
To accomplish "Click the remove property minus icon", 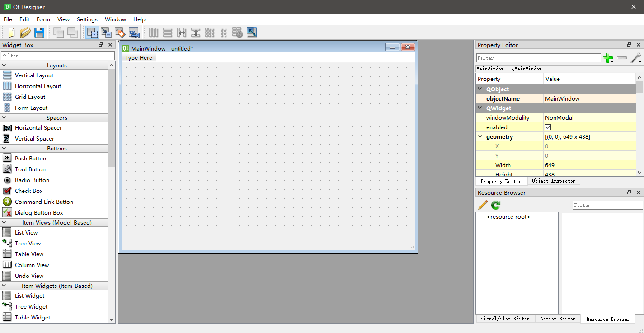I will pyautogui.click(x=622, y=58).
